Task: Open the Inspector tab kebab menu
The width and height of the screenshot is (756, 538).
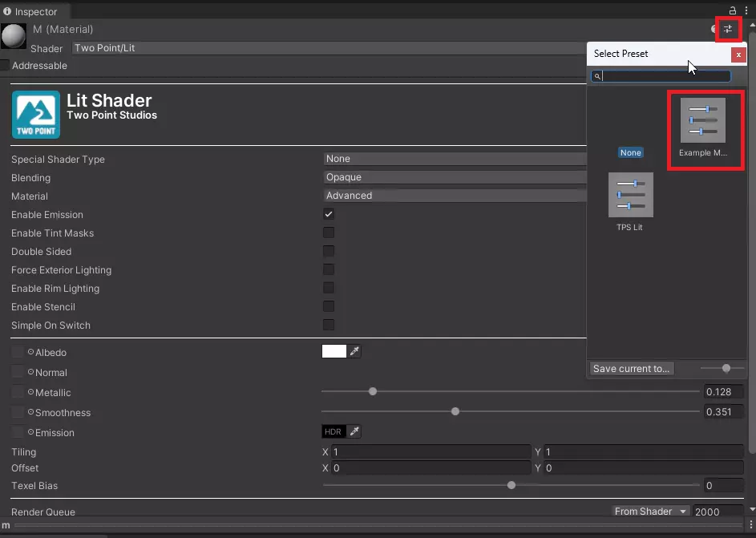Action: tap(746, 10)
